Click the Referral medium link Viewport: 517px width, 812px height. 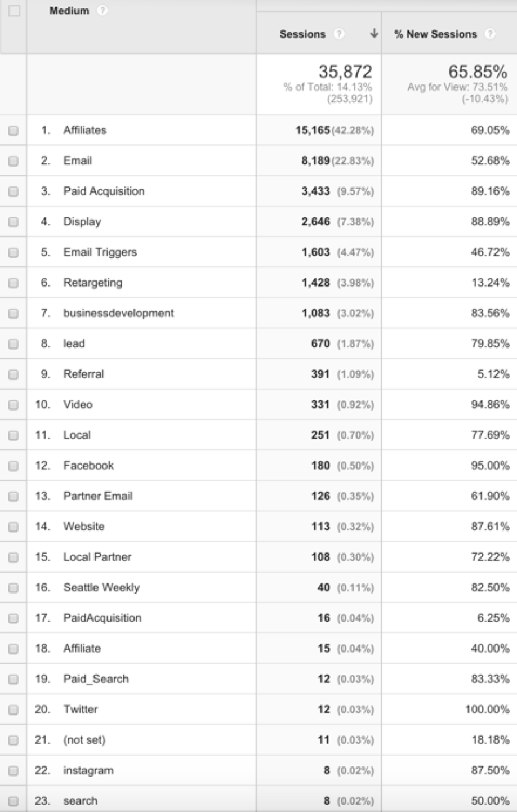pyautogui.click(x=83, y=374)
